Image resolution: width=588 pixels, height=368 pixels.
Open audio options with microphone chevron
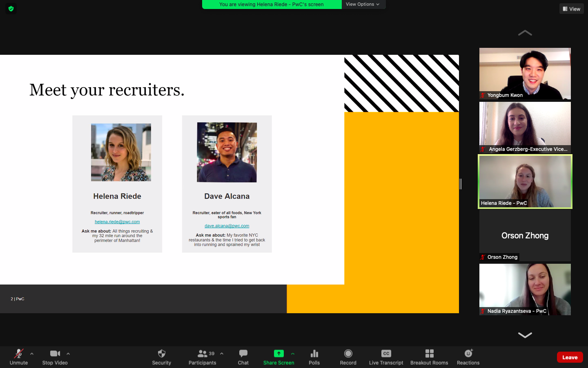click(x=31, y=354)
